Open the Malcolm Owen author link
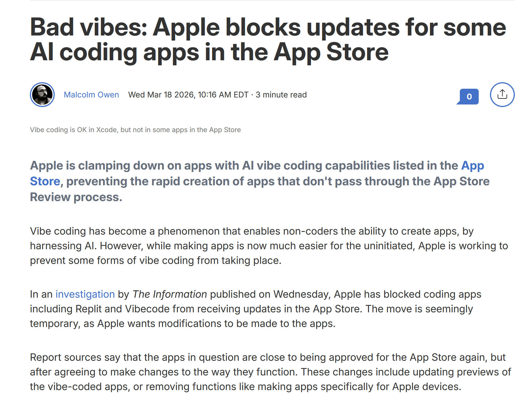 91,95
